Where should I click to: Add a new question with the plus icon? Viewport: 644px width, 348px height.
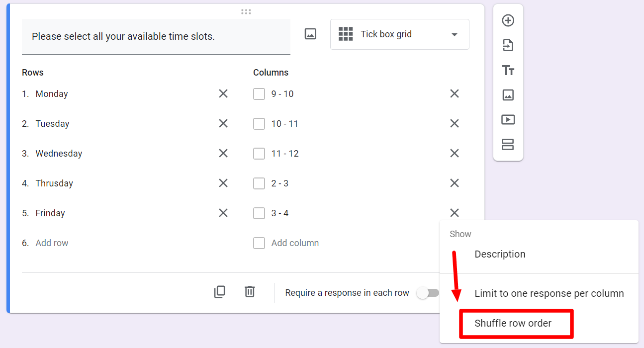(508, 20)
